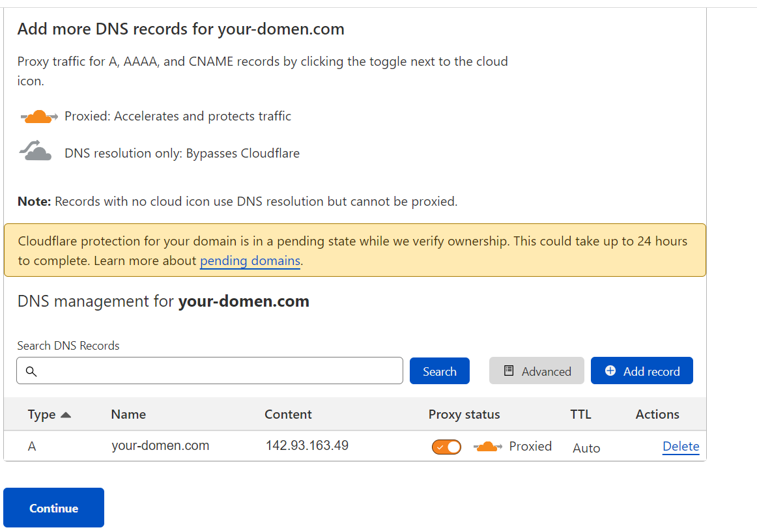Open the Auto TTL value in the record row
757x532 pixels.
tap(586, 448)
